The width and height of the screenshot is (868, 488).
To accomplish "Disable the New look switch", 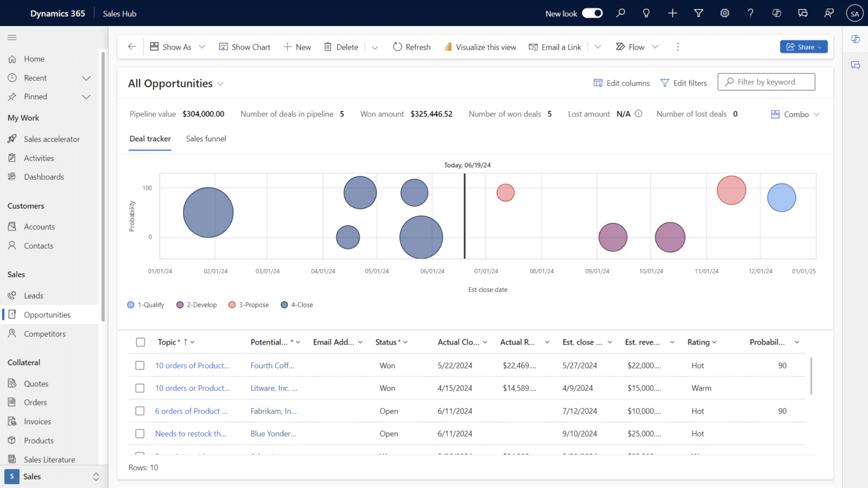I will pos(592,12).
